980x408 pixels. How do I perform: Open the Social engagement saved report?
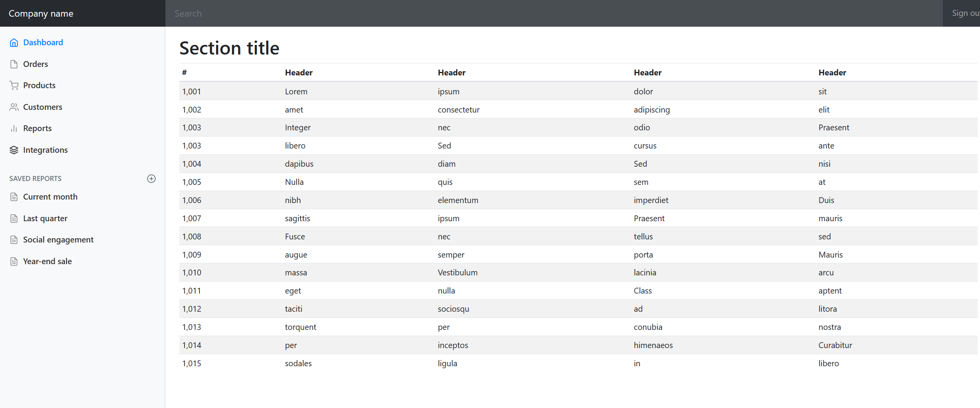[58, 240]
